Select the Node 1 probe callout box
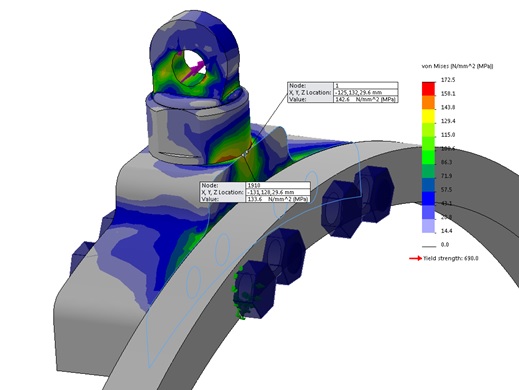 (x=343, y=92)
